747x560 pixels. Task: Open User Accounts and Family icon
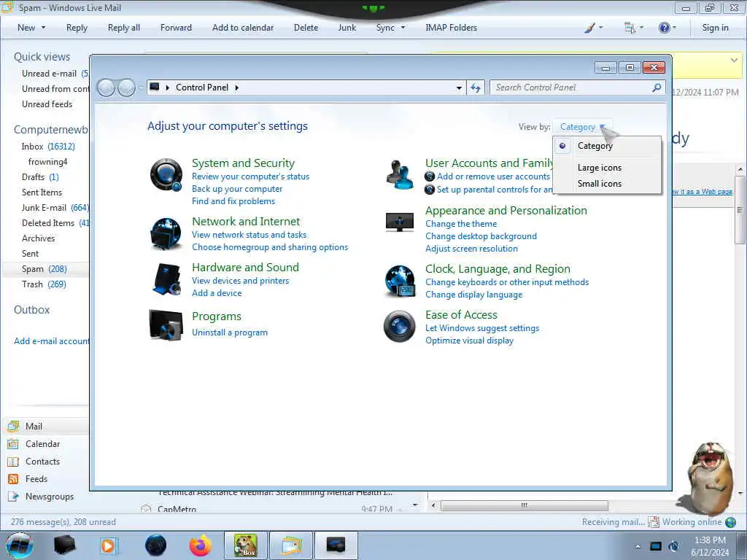pos(399,175)
